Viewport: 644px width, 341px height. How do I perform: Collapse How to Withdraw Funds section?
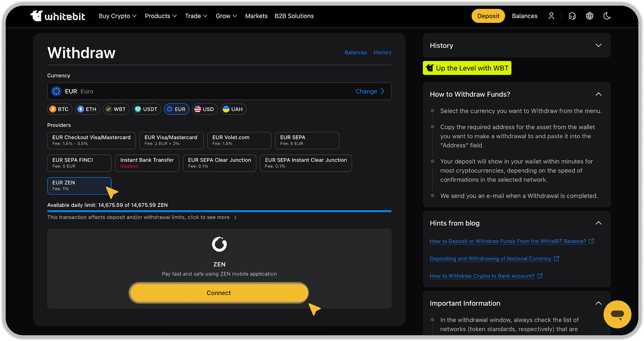pos(598,94)
